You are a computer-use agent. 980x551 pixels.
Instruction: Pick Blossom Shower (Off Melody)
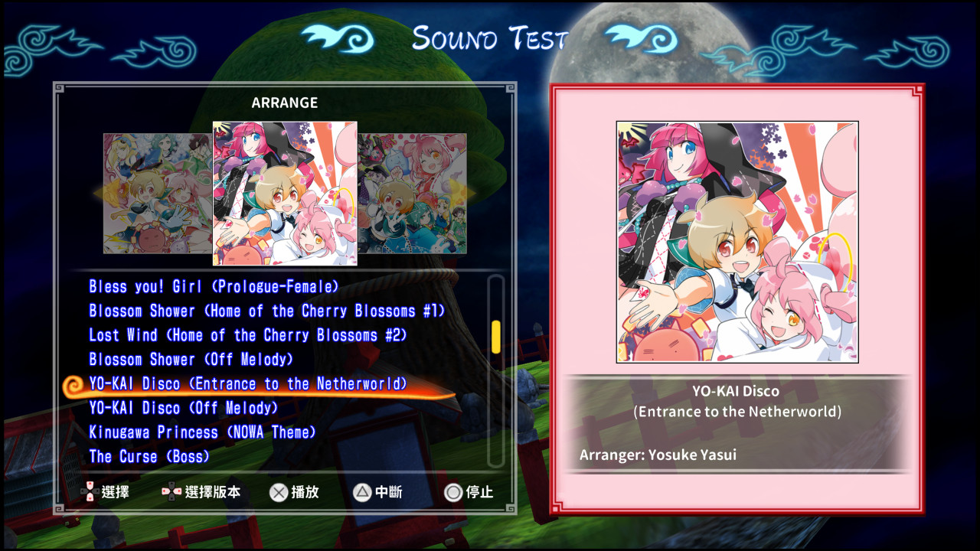coord(191,360)
